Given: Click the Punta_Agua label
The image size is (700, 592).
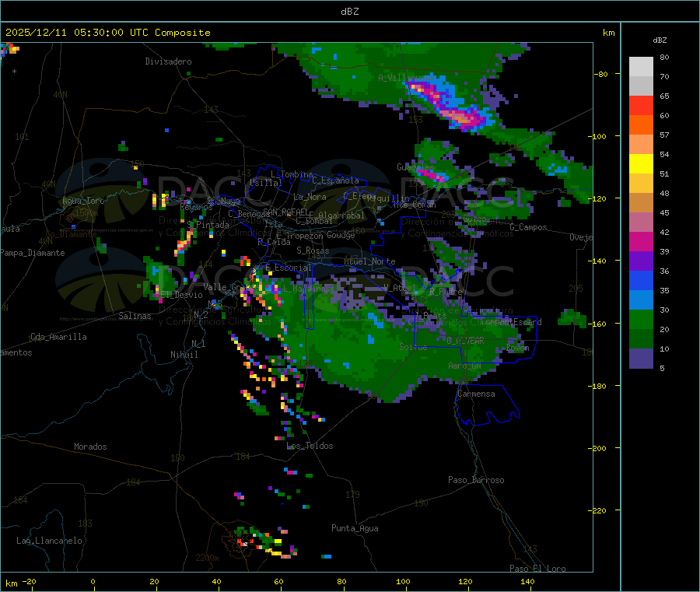Looking at the screenshot, I should click(x=355, y=528).
